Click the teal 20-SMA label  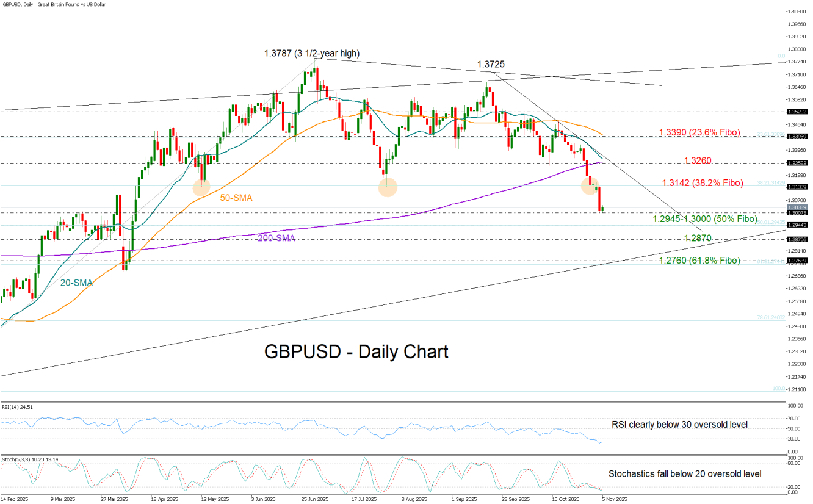click(x=76, y=283)
